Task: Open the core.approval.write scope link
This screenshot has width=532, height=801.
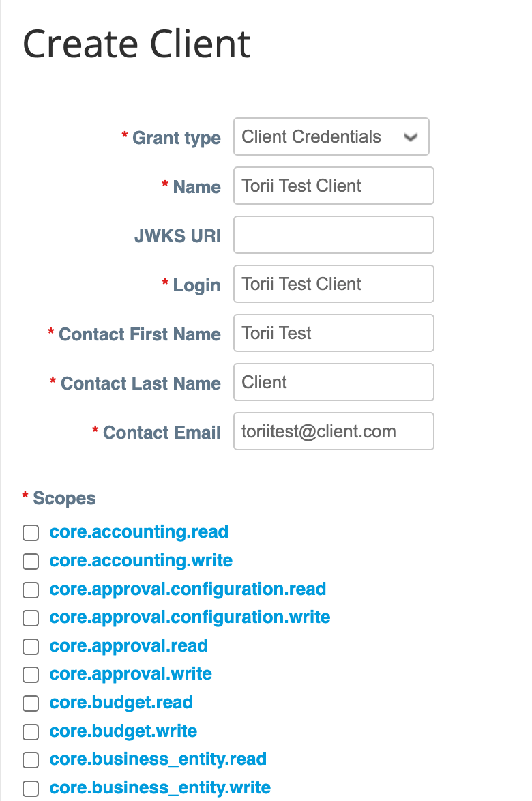Action: pyautogui.click(x=131, y=674)
